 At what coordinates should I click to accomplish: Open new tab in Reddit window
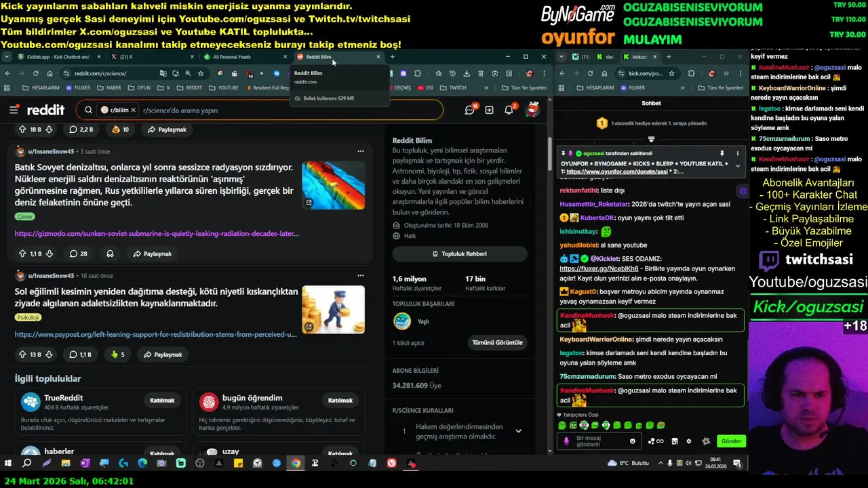[x=393, y=57]
